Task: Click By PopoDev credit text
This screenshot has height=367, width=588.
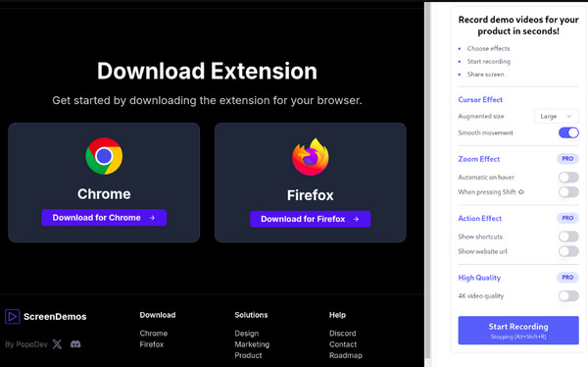Action: tap(26, 344)
